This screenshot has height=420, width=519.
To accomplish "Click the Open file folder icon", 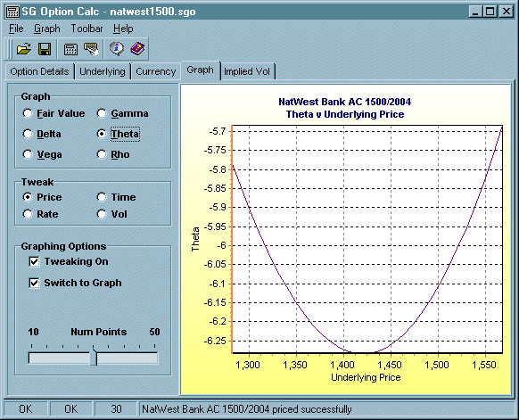I will click(24, 49).
